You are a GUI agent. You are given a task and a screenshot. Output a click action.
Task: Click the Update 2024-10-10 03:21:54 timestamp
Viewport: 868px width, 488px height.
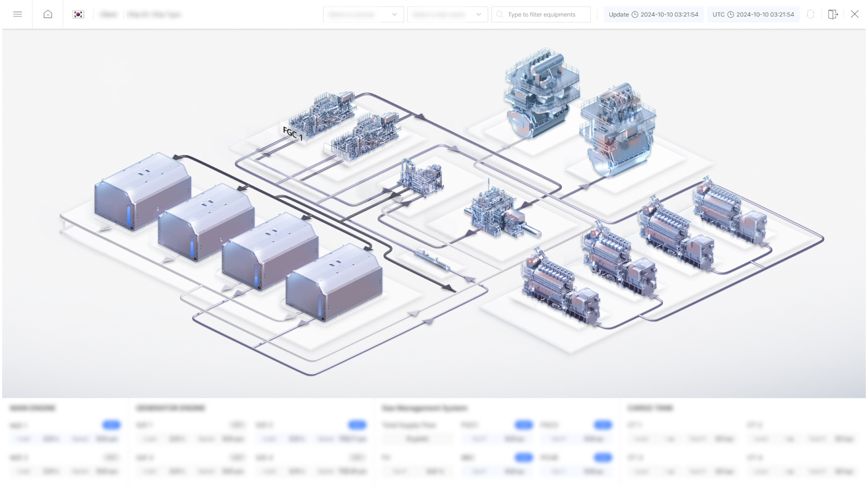click(653, 15)
